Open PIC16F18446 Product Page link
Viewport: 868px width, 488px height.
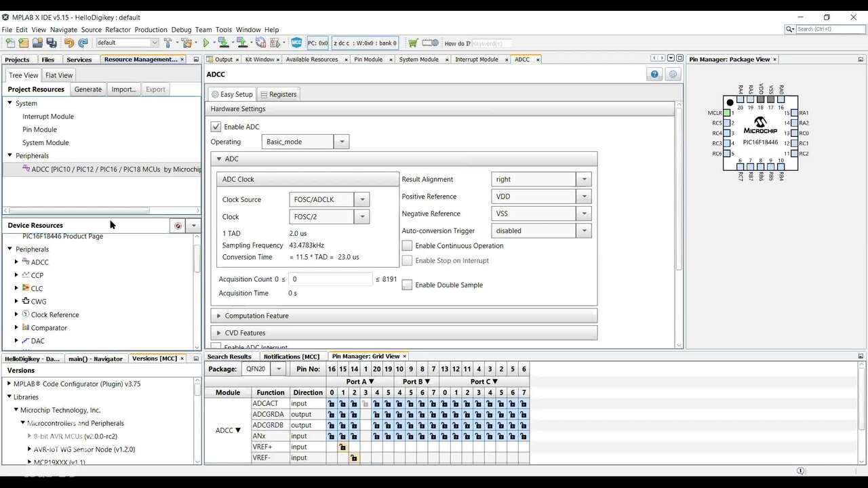pos(62,237)
